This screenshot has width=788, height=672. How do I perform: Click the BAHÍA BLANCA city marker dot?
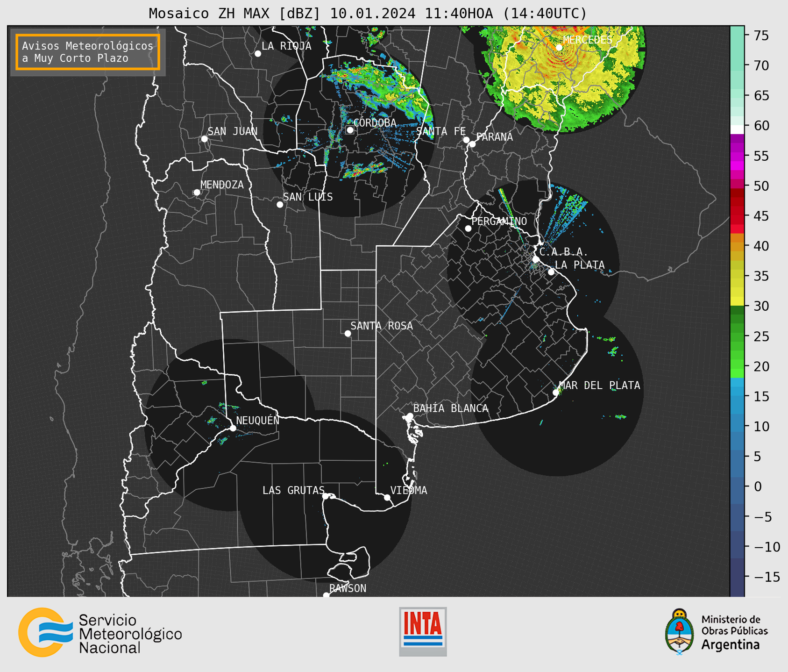[410, 416]
